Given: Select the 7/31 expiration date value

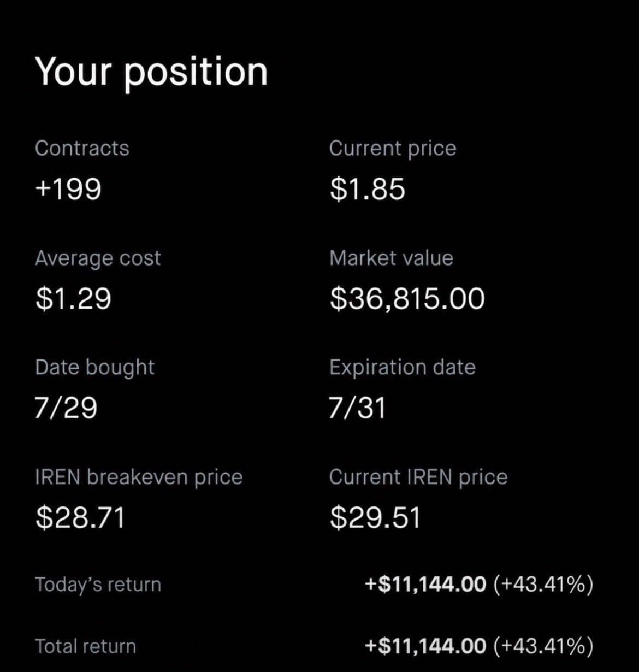Looking at the screenshot, I should pyautogui.click(x=357, y=408).
